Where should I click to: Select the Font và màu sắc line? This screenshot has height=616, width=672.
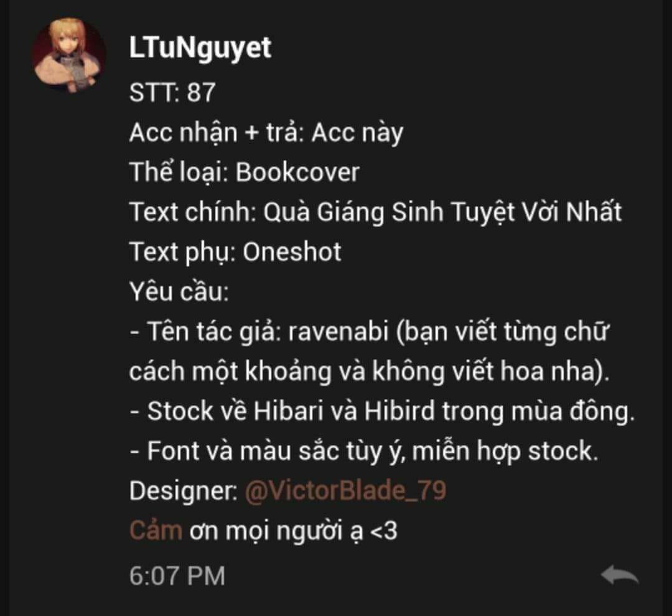[x=363, y=451]
